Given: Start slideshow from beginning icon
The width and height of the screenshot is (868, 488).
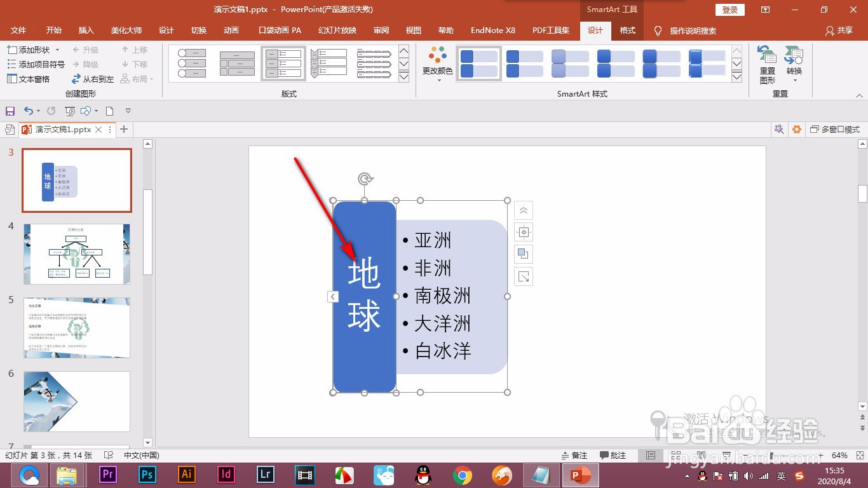Looking at the screenshot, I should (70, 111).
